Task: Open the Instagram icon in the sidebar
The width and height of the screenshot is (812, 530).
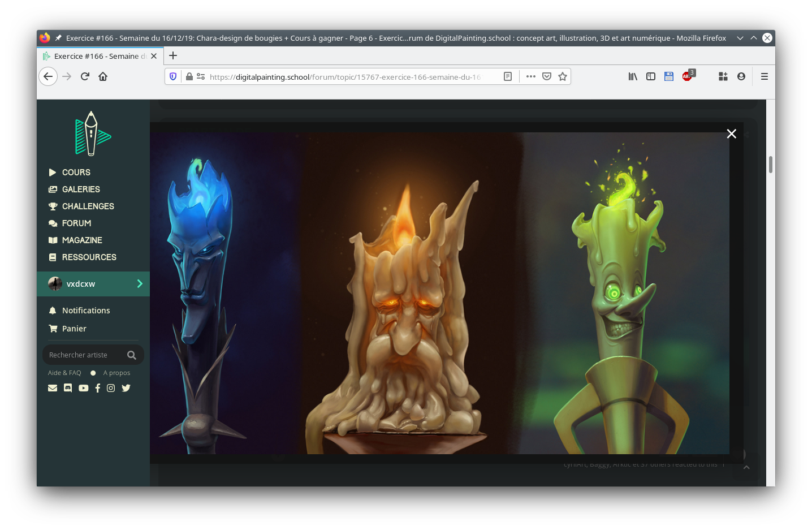Action: point(110,387)
